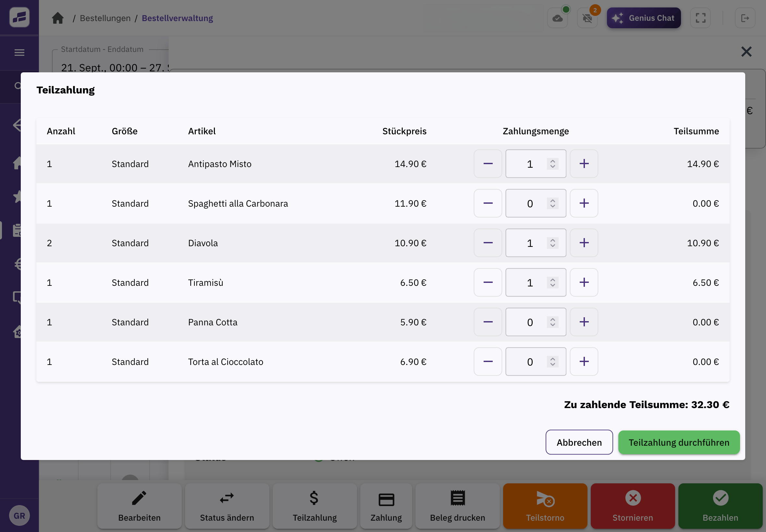Decrease Antipasto Misto payment quantity with minus
766x532 pixels.
(488, 164)
